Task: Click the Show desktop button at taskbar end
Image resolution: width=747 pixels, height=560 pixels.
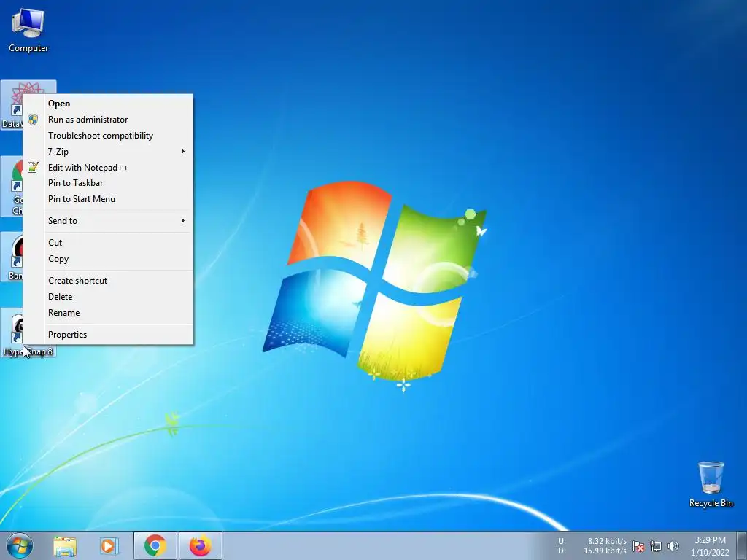Action: 742,545
